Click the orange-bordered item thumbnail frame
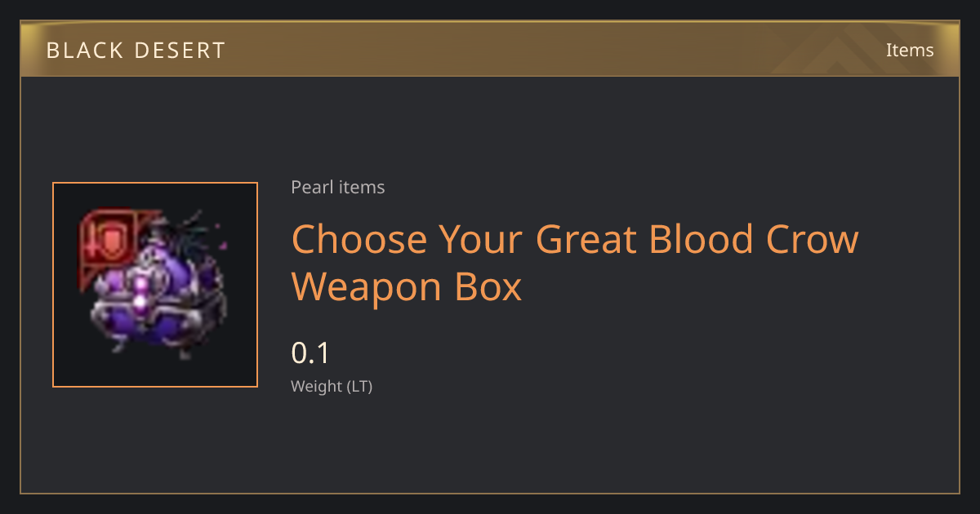Image resolution: width=980 pixels, height=514 pixels. tap(155, 285)
